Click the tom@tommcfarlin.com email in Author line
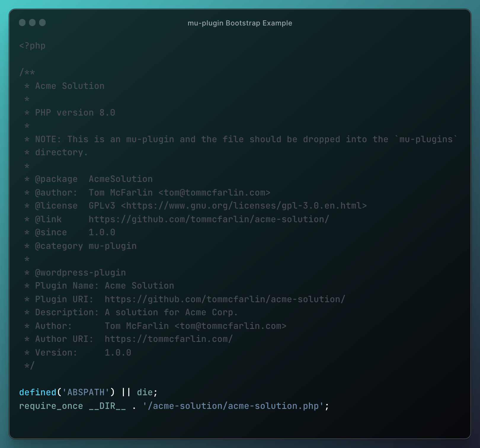 (230, 326)
